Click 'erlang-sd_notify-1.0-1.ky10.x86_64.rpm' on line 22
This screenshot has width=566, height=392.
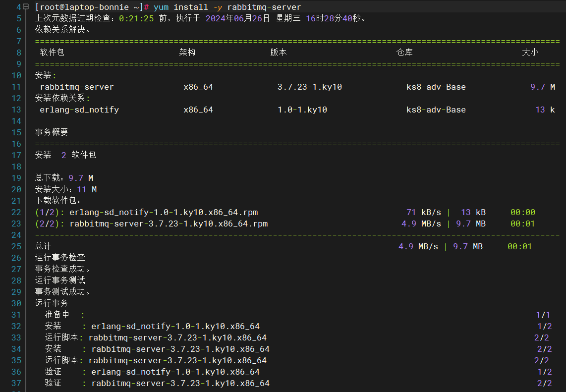coord(164,212)
